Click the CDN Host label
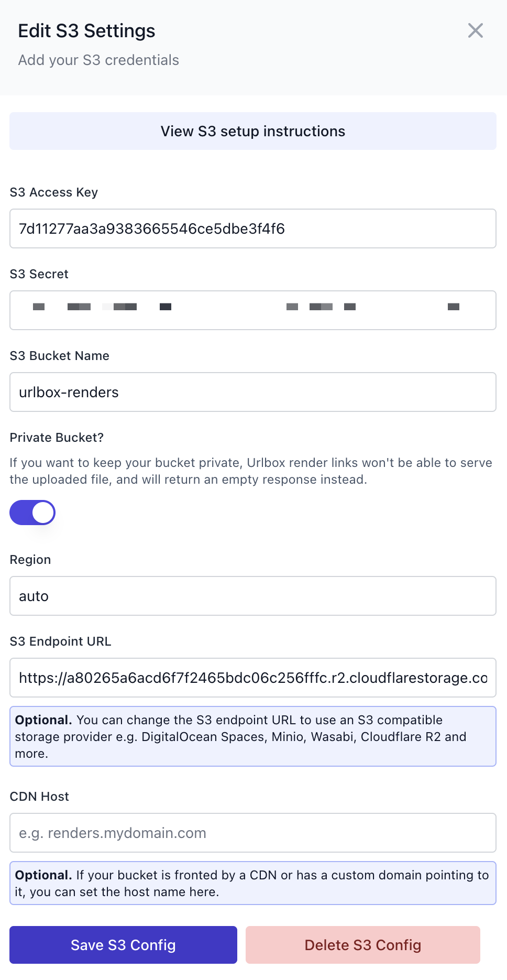Image resolution: width=507 pixels, height=980 pixels. pyautogui.click(x=40, y=797)
